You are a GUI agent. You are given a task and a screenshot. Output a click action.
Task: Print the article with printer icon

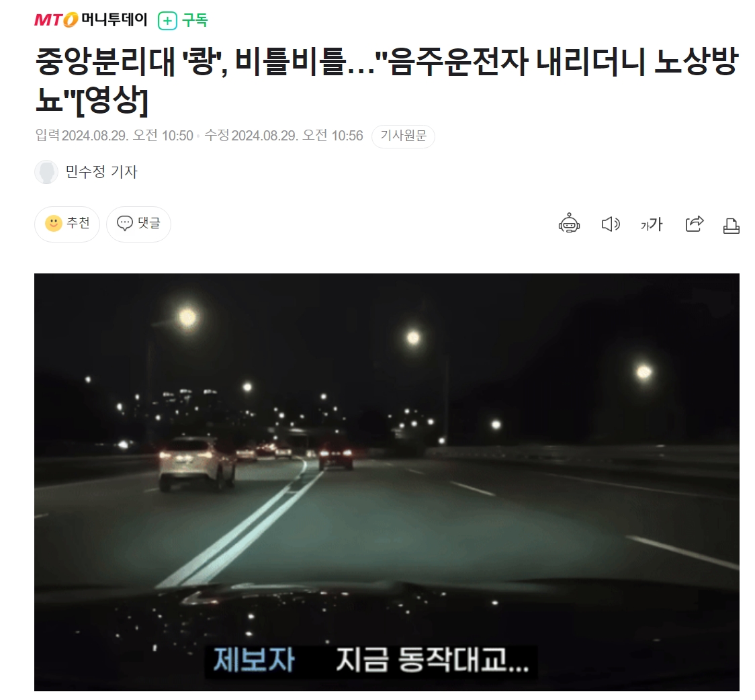click(731, 225)
